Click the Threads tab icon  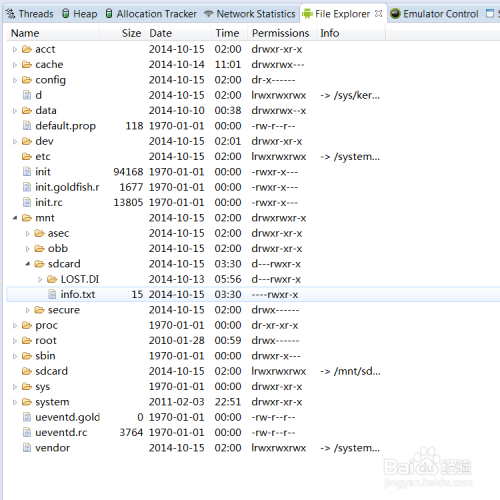point(11,14)
